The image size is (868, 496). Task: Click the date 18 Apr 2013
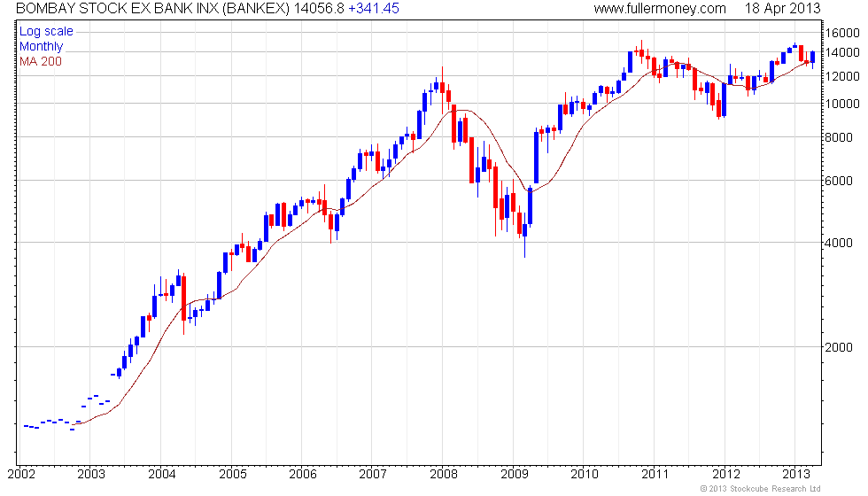[782, 8]
